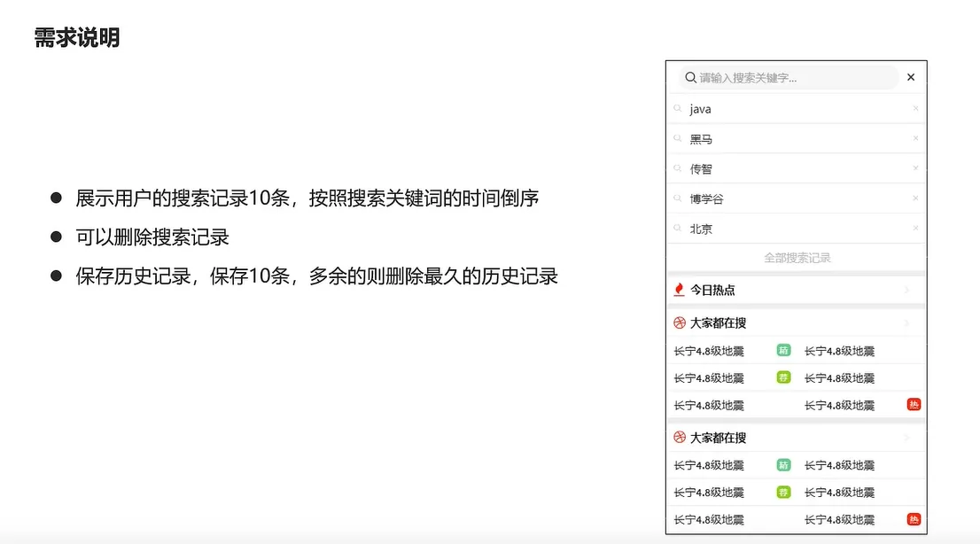980x544 pixels.
Task: Expand the second 大家都在搜 chevron
Action: point(906,438)
